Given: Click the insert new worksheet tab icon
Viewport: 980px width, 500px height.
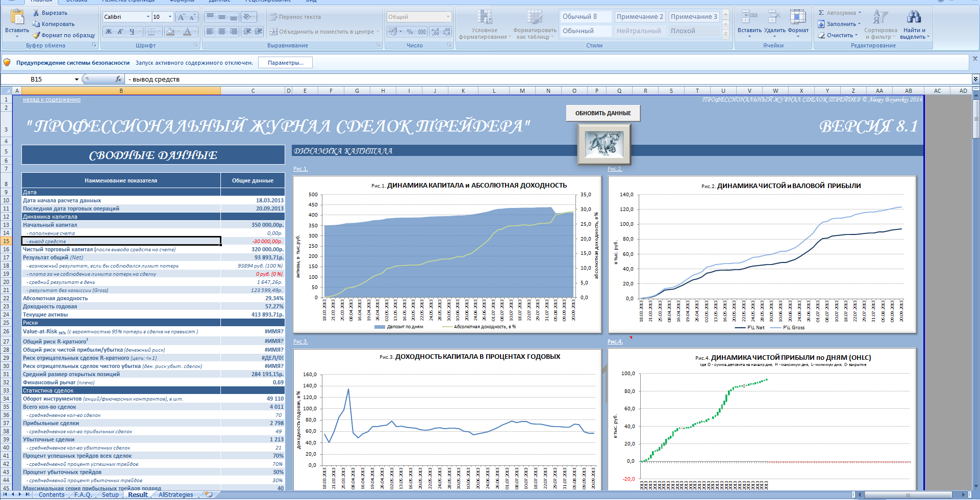Looking at the screenshot, I should pos(209,494).
